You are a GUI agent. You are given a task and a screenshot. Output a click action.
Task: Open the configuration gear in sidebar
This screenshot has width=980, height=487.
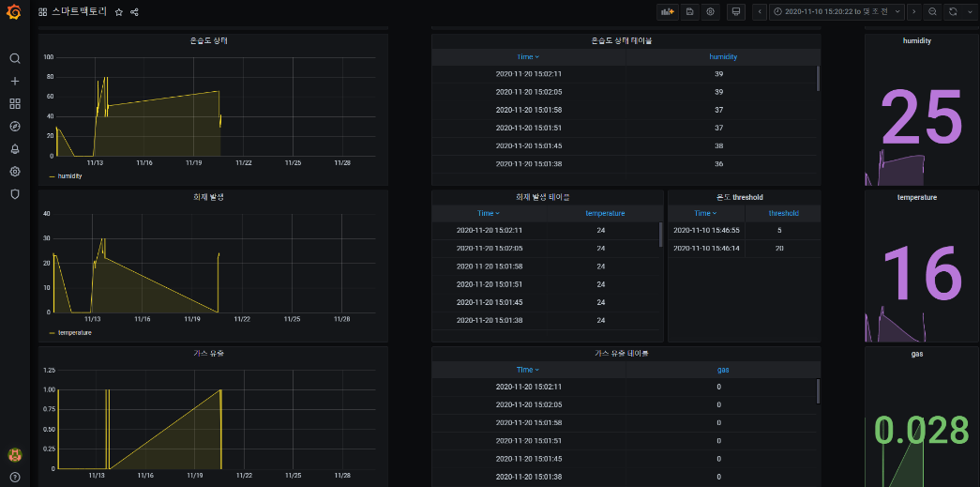point(15,172)
